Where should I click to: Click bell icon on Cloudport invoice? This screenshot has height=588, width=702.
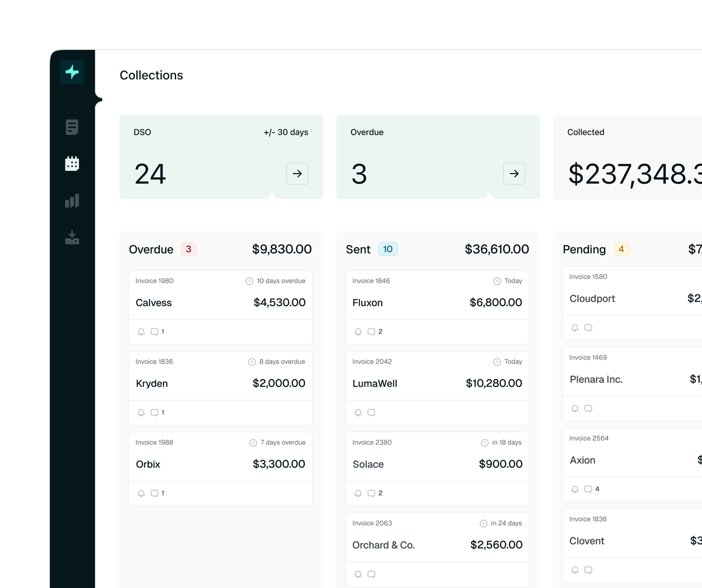click(x=575, y=328)
